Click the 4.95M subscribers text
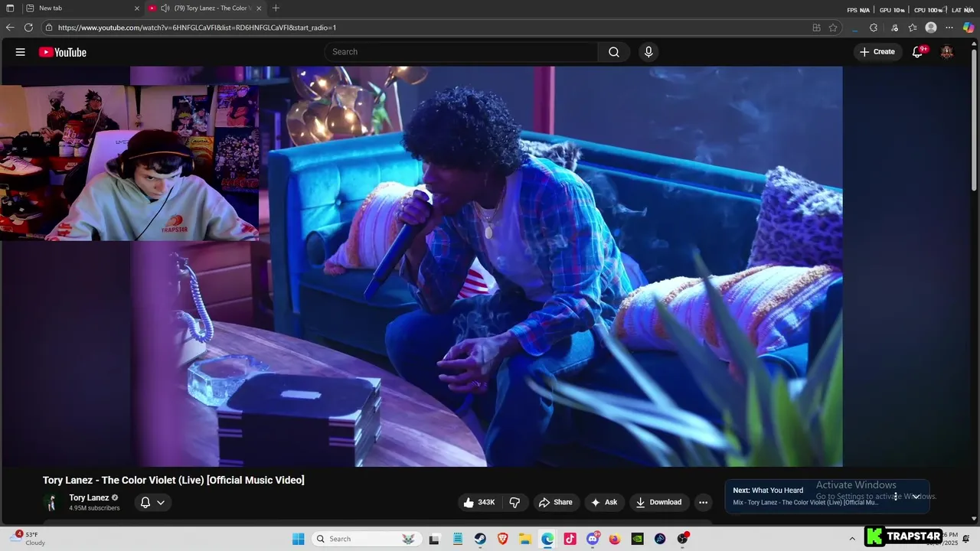Image resolution: width=980 pixels, height=551 pixels. [x=94, y=508]
